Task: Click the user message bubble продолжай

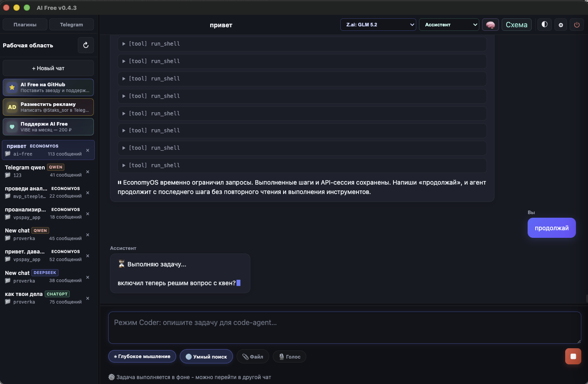Action: (552, 228)
